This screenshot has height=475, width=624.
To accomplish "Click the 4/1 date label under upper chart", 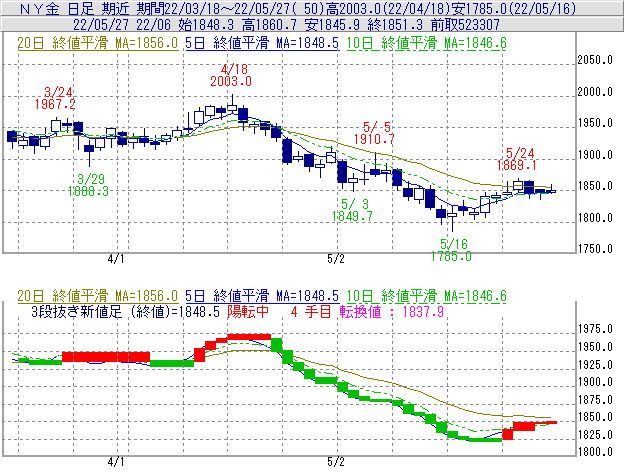I will [x=116, y=259].
